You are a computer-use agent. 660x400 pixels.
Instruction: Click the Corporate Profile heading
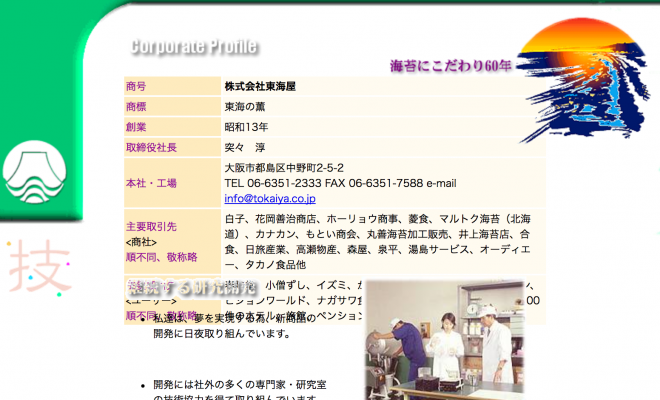coord(194,46)
